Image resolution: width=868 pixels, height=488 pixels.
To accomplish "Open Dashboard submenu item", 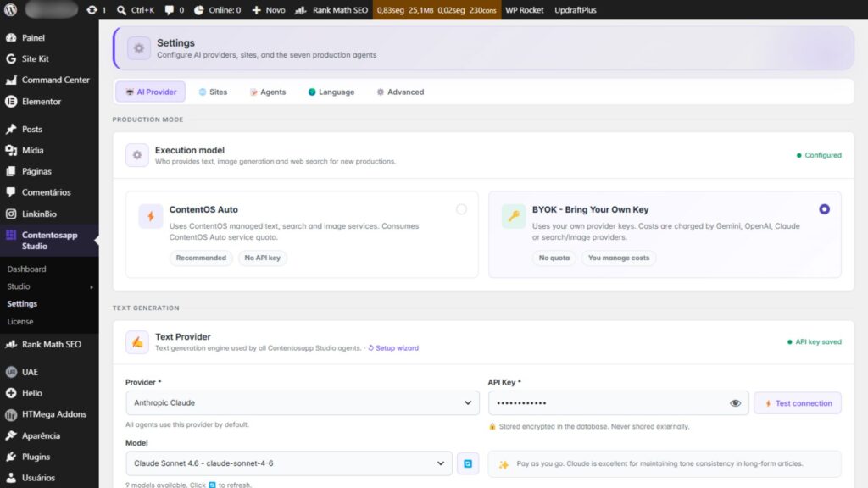I will pyautogui.click(x=26, y=269).
